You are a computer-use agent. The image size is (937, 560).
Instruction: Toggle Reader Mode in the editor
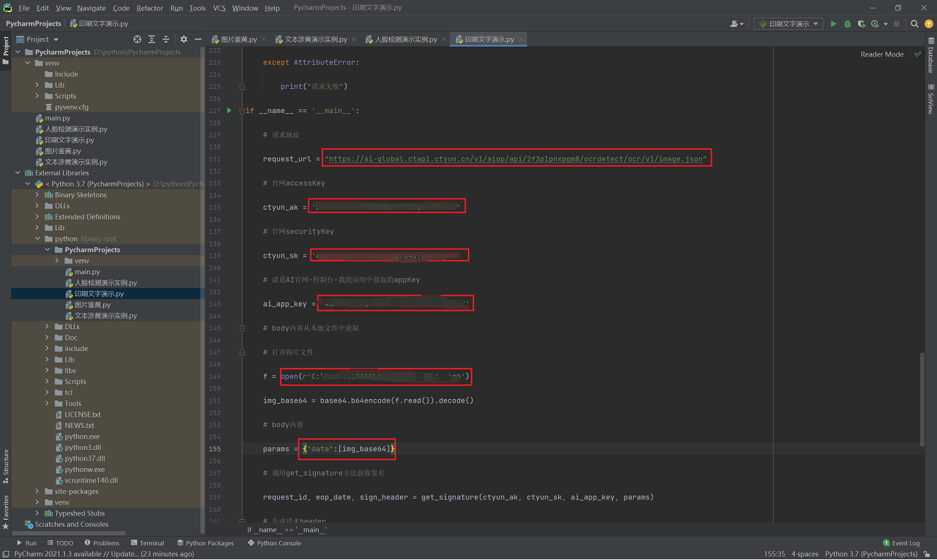tap(882, 54)
